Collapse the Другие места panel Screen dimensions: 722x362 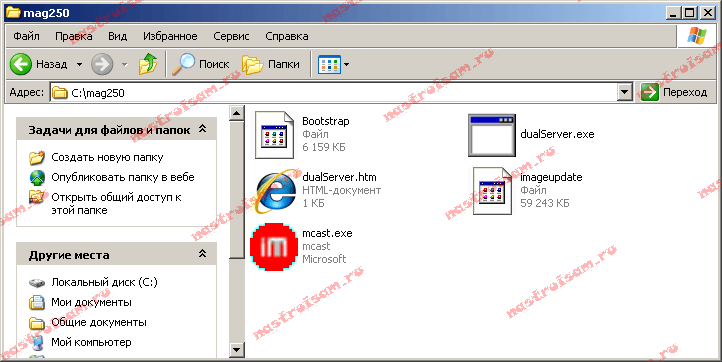click(202, 254)
